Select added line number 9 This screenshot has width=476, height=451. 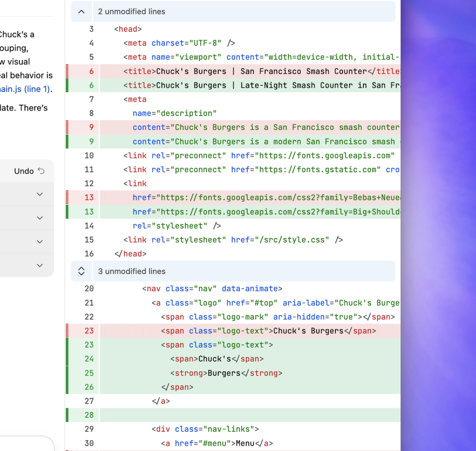(91, 141)
